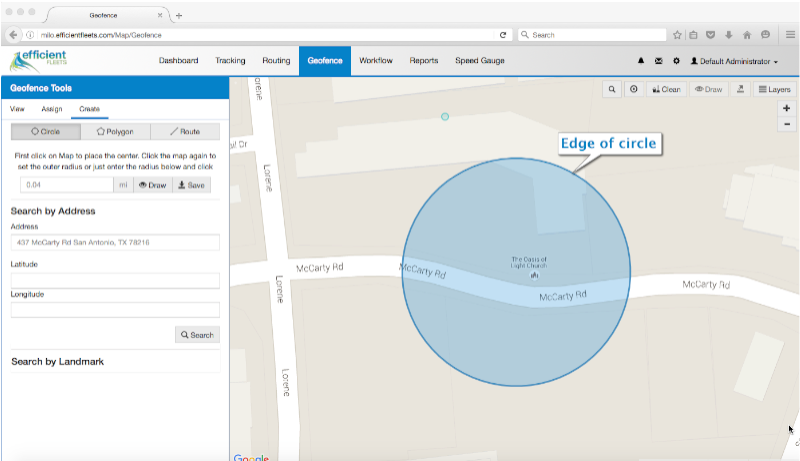Click the locate target map button
The image size is (800, 461).
tap(634, 89)
